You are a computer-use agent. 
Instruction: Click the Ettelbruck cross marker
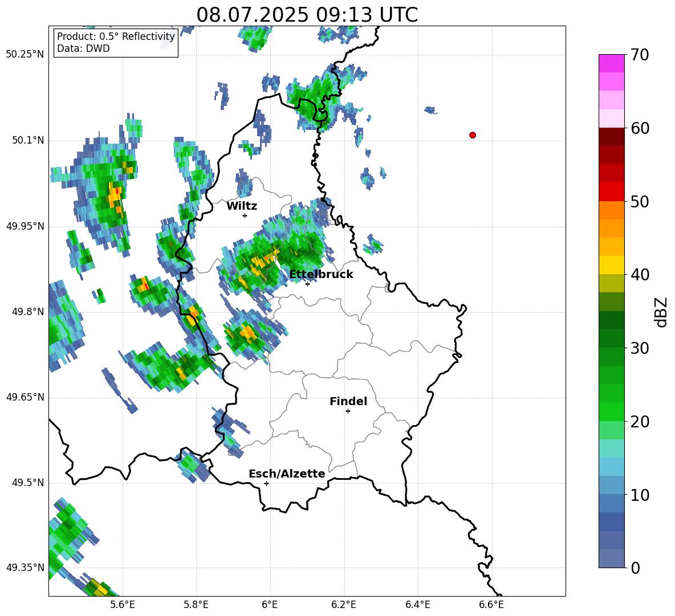(307, 284)
